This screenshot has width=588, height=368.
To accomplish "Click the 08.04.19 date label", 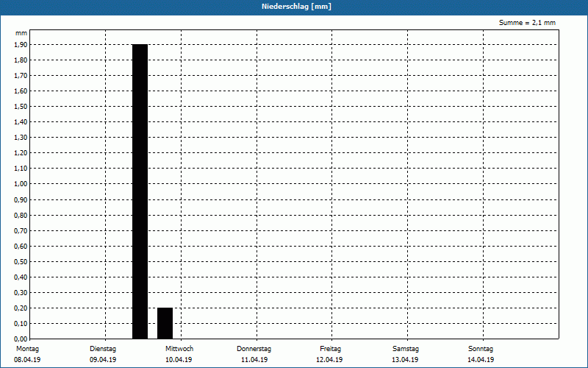I will 27,360.
